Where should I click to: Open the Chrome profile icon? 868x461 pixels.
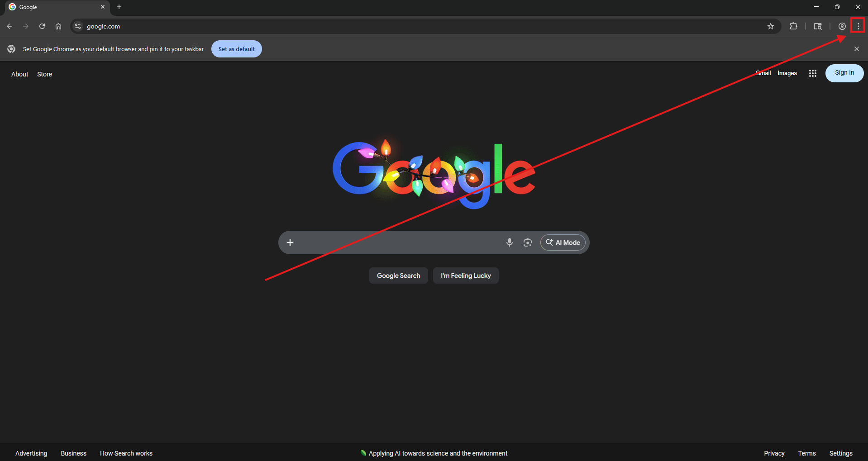point(842,26)
